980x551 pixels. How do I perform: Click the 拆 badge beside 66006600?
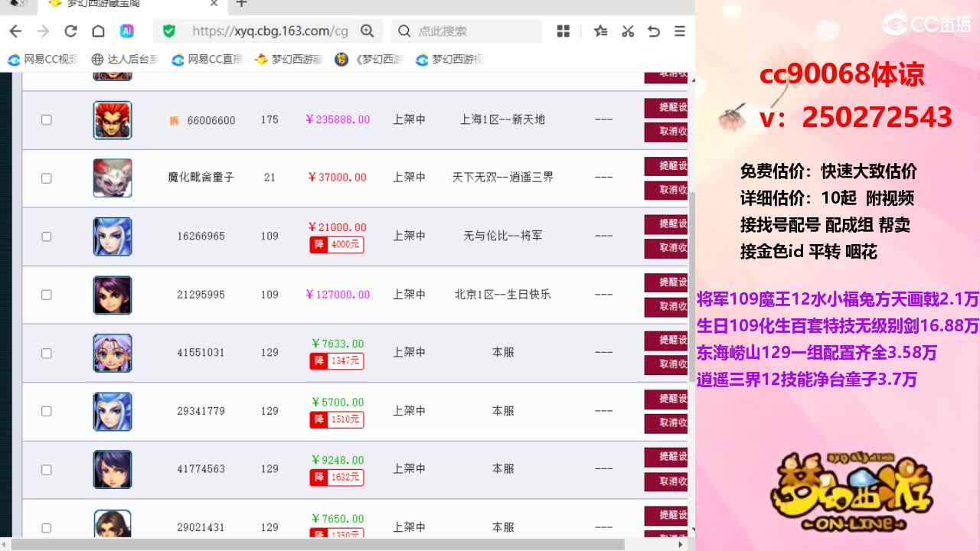[174, 120]
